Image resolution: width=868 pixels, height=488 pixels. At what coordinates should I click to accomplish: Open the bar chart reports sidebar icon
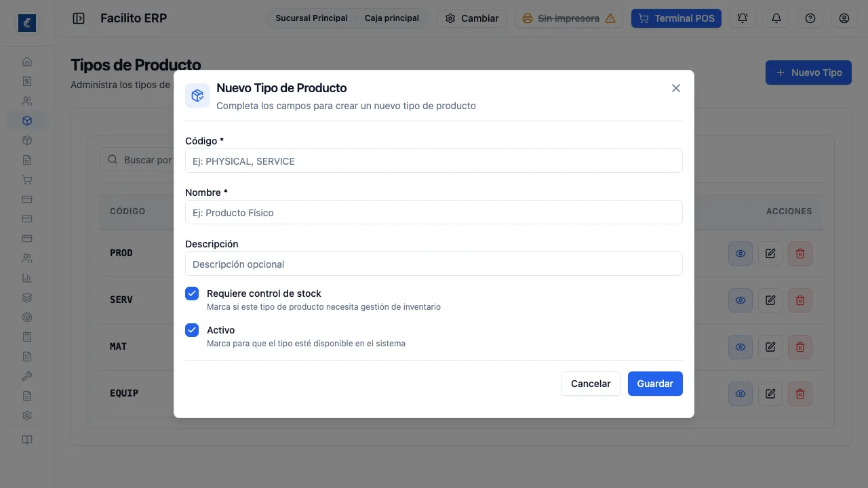coord(27,278)
